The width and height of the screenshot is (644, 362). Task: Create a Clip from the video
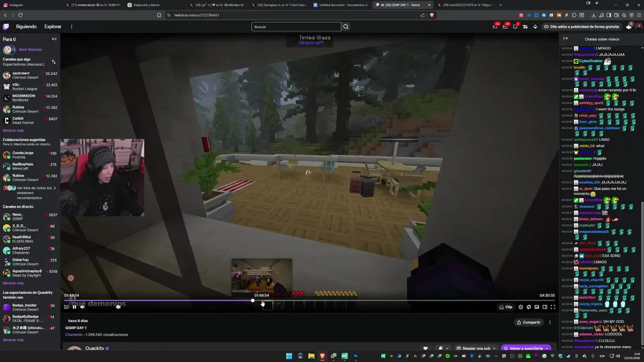(x=506, y=307)
